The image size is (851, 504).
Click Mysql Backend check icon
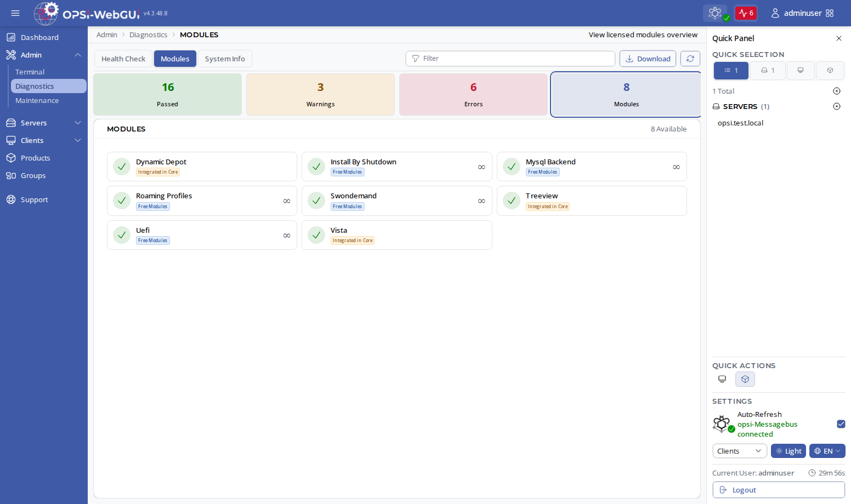(512, 167)
